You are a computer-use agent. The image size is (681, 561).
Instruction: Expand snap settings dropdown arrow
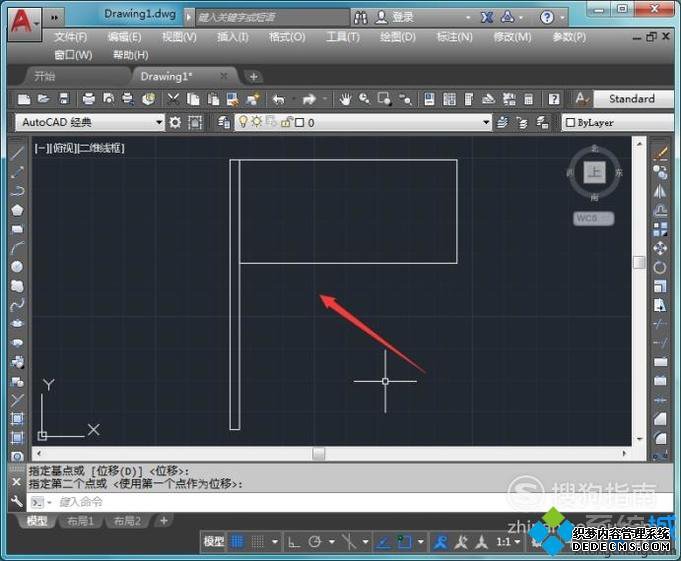(274, 542)
